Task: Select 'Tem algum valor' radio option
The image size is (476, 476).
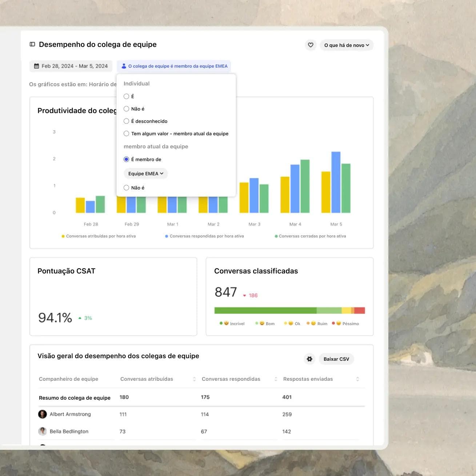Action: tap(127, 133)
